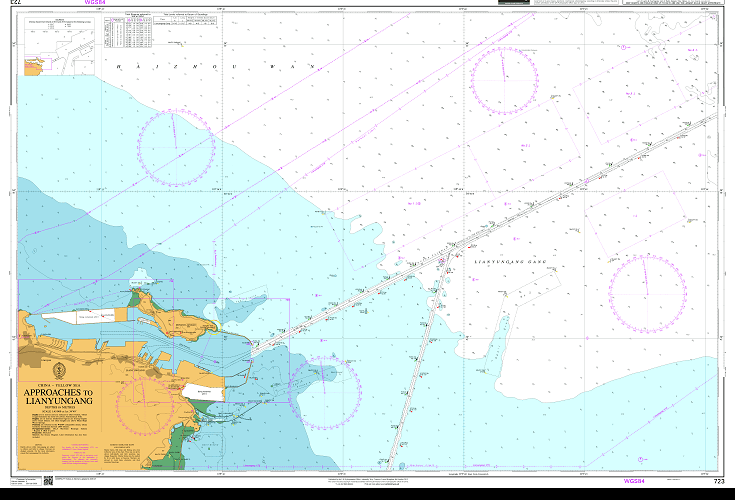Select the compass rose right of Lianyungang Gang
This screenshot has height=500, width=735.
click(647, 292)
